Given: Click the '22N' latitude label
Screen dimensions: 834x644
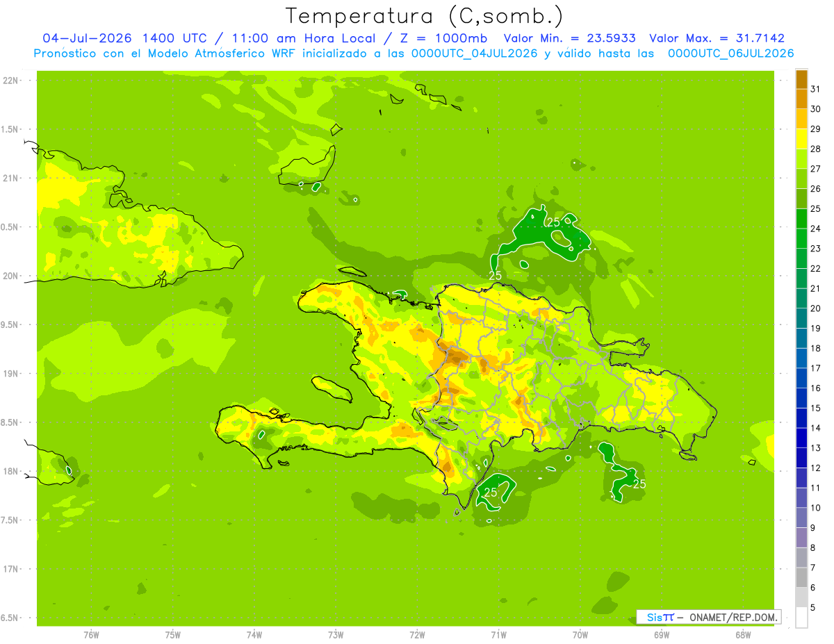Looking at the screenshot, I should click(x=12, y=81).
